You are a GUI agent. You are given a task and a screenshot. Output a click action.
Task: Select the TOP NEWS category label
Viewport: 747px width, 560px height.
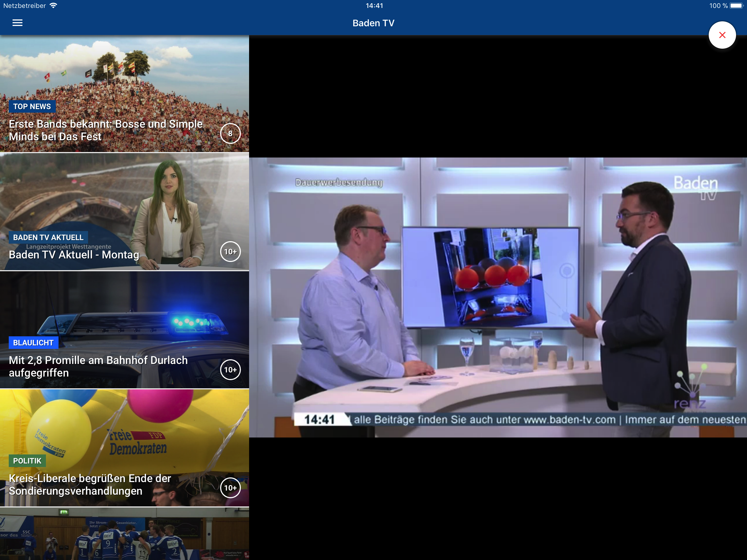(32, 106)
